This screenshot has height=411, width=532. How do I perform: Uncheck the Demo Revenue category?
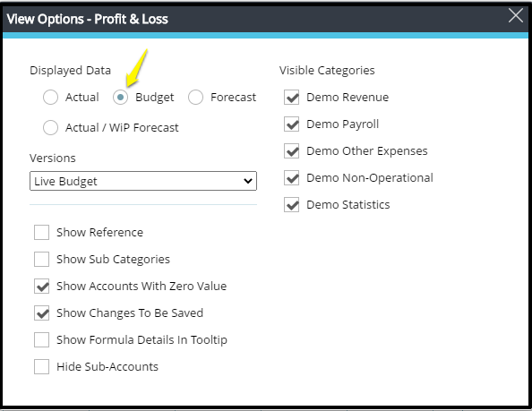click(291, 98)
